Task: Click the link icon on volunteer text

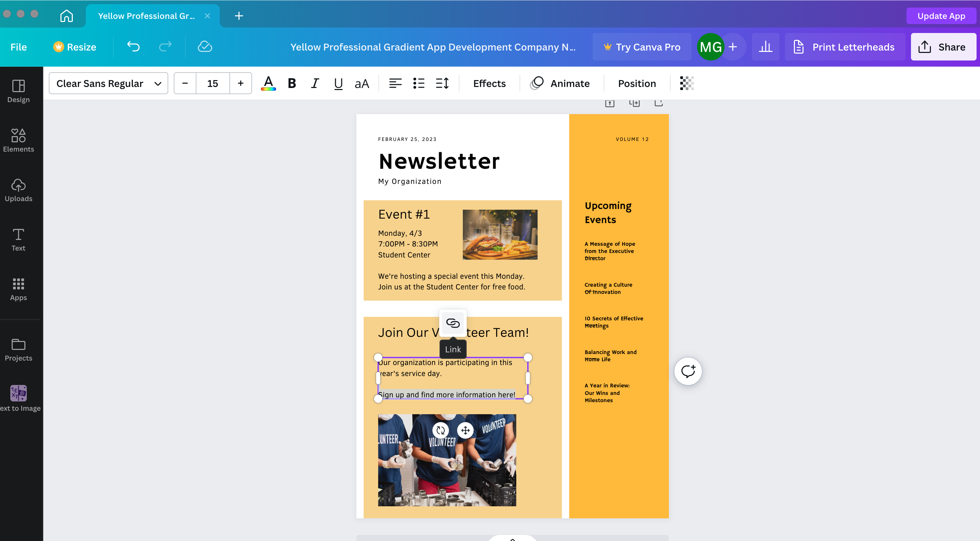Action: (x=453, y=323)
